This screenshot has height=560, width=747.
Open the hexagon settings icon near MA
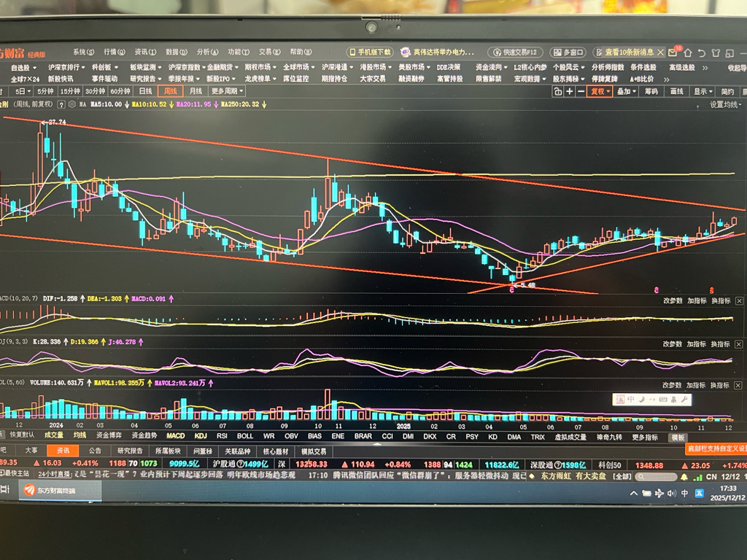72,104
